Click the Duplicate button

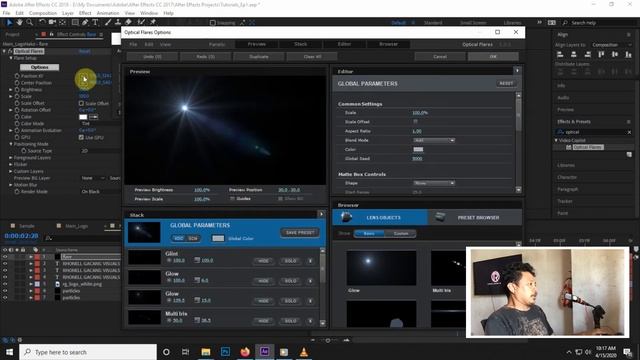[259, 56]
